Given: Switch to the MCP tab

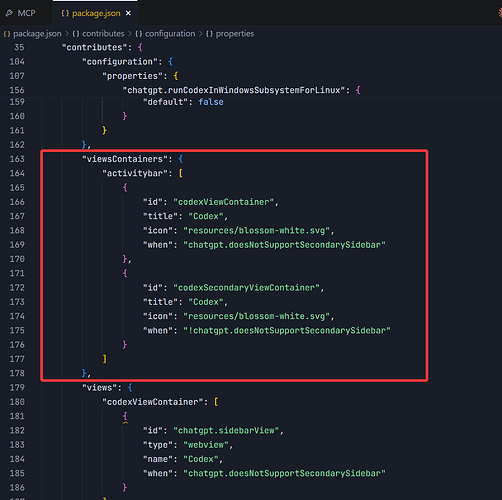Looking at the screenshot, I should coord(21,13).
